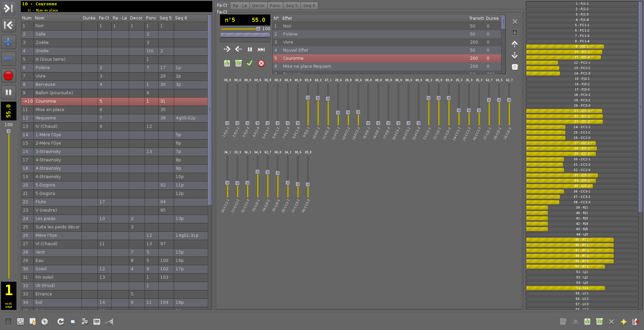Screen dimensions: 644x330
Task: Click the green checkmark validate icon
Action: click(250, 63)
